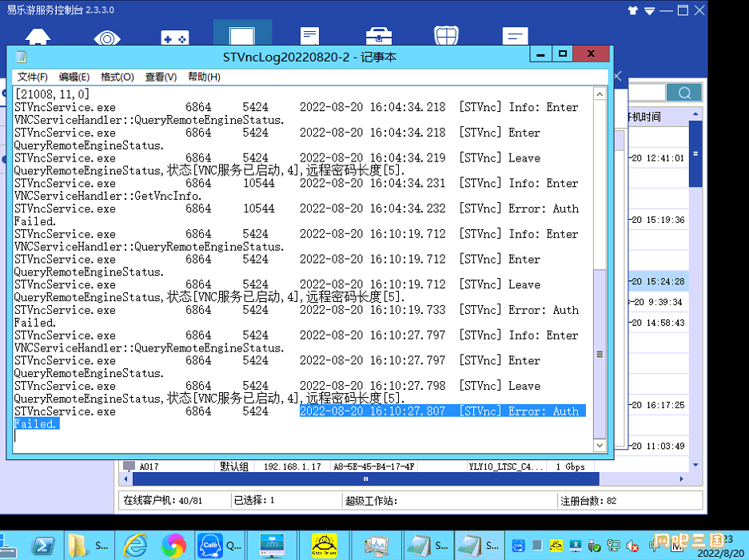Open PowerShell from the taskbar
Screen dimensions: 749x560
tap(43, 545)
